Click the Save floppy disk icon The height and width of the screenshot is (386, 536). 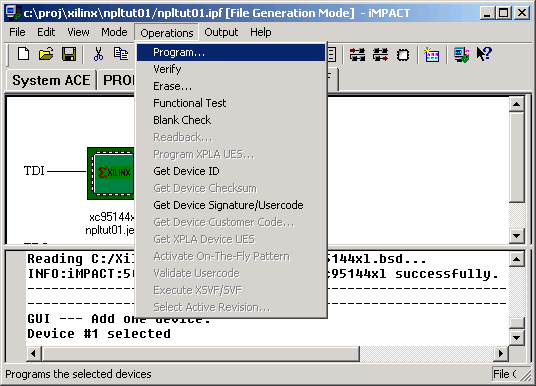69,54
